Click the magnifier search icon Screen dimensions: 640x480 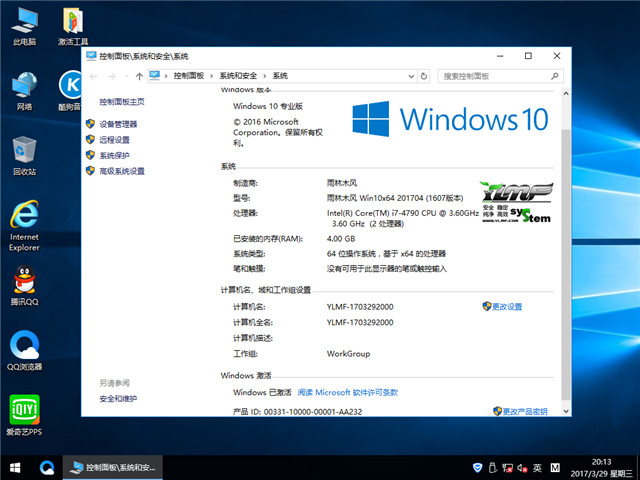[555, 76]
